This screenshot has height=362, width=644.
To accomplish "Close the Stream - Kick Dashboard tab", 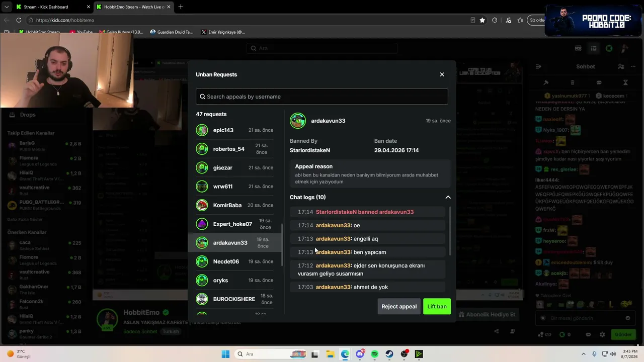I will click(89, 7).
